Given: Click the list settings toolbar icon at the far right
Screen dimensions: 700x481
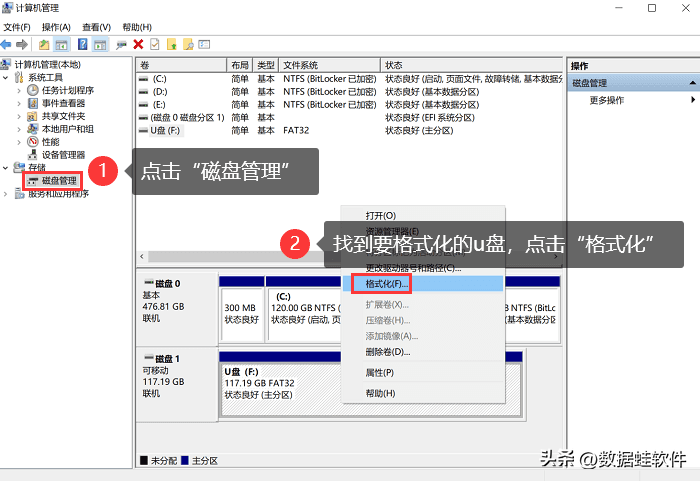Looking at the screenshot, I should 204,45.
